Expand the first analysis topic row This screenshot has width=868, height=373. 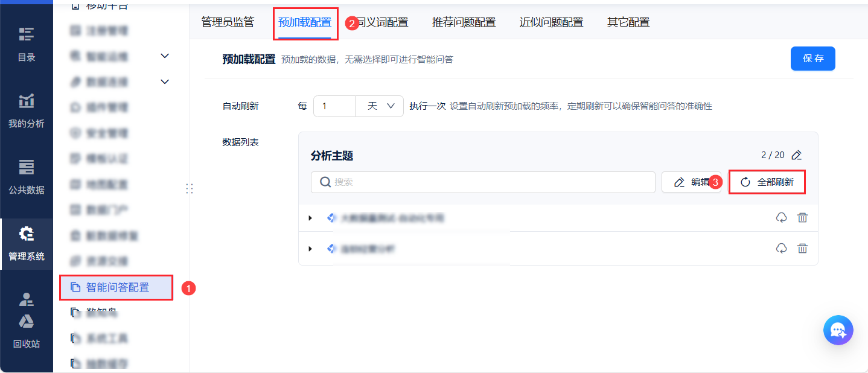(310, 218)
